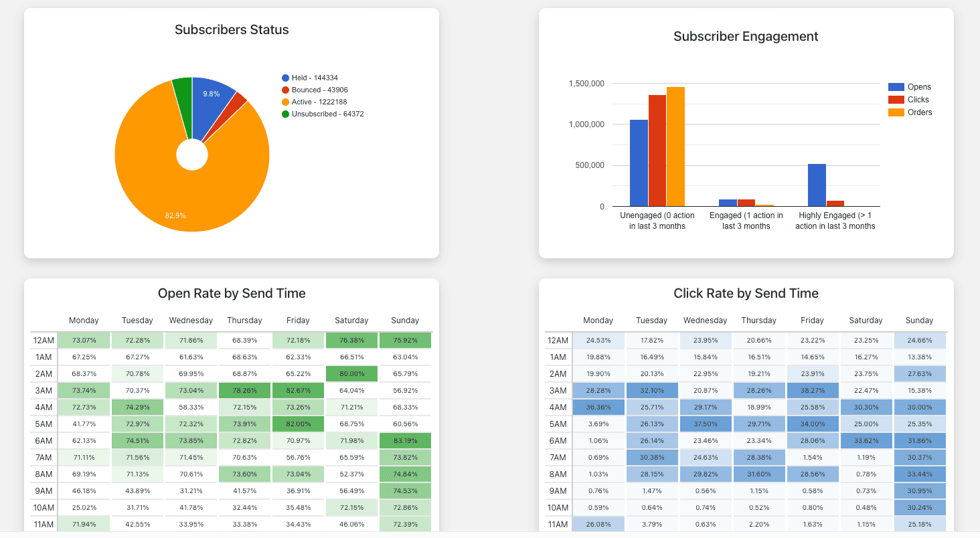Click the 12AM row label in Open Rate table
The width and height of the screenshot is (980, 538).
(44, 341)
